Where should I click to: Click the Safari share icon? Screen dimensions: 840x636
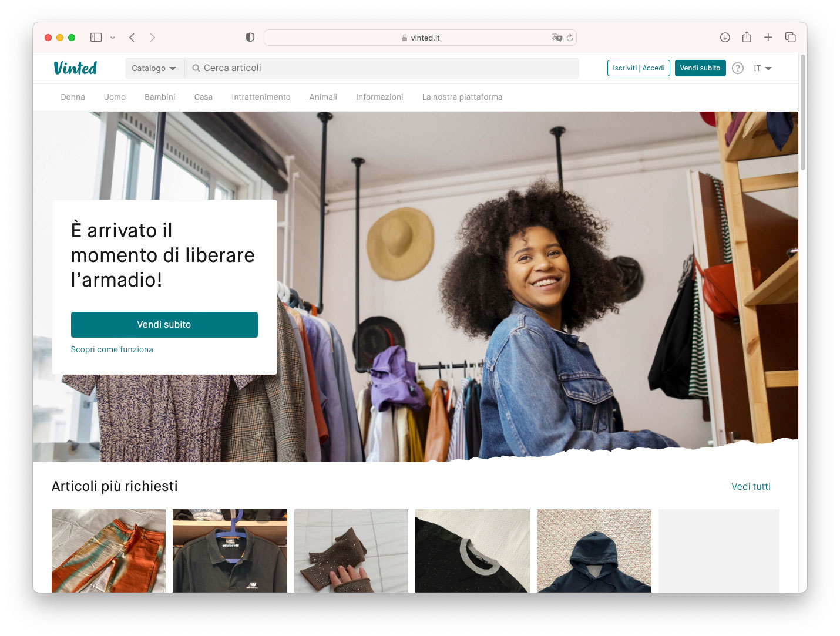pyautogui.click(x=747, y=37)
